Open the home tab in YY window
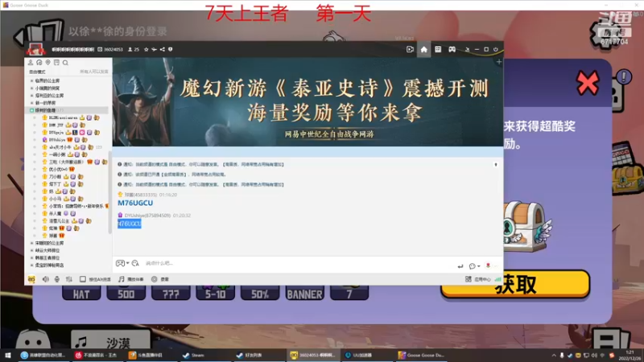 [x=424, y=49]
